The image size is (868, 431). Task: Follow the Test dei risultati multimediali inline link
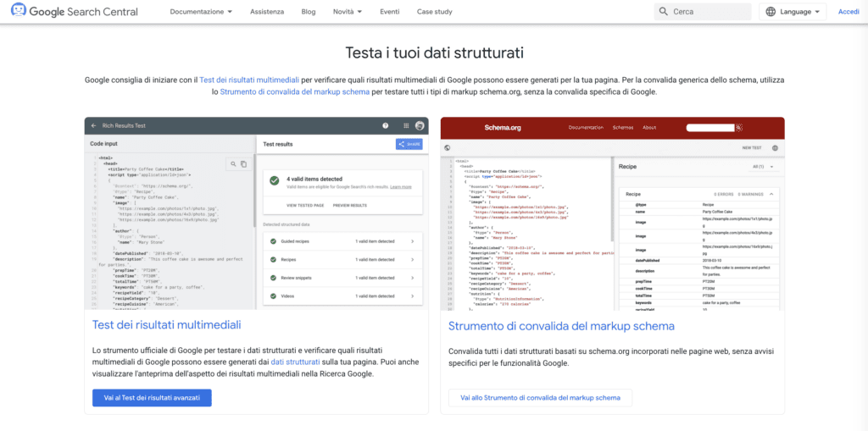[x=250, y=80]
